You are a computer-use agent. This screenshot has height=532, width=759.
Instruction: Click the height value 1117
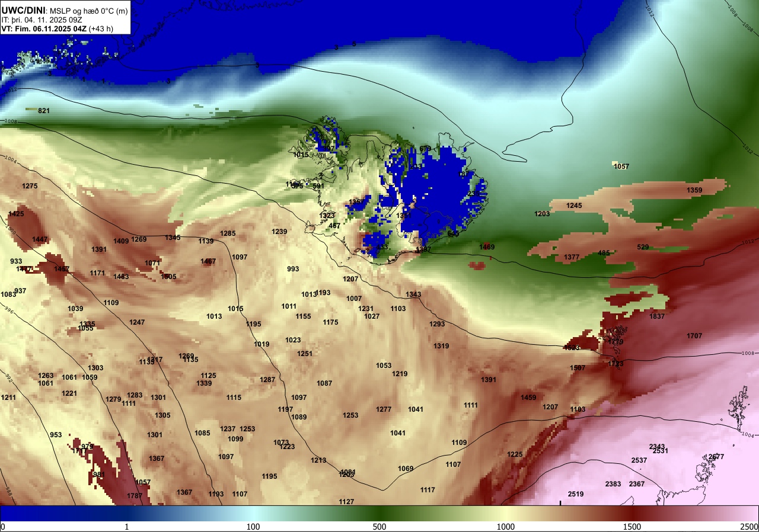tap(428, 490)
